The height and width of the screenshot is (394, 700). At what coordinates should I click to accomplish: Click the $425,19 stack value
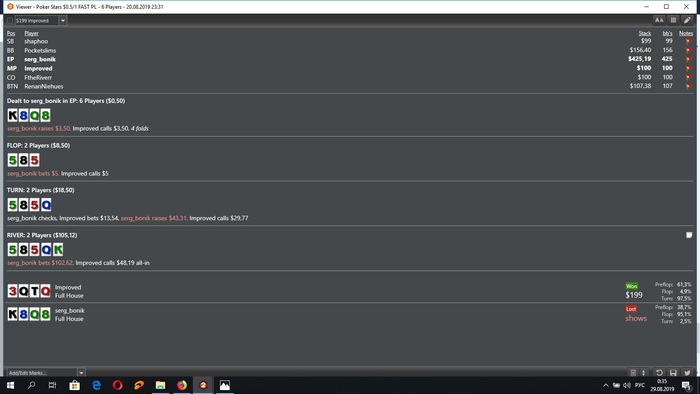click(x=639, y=59)
